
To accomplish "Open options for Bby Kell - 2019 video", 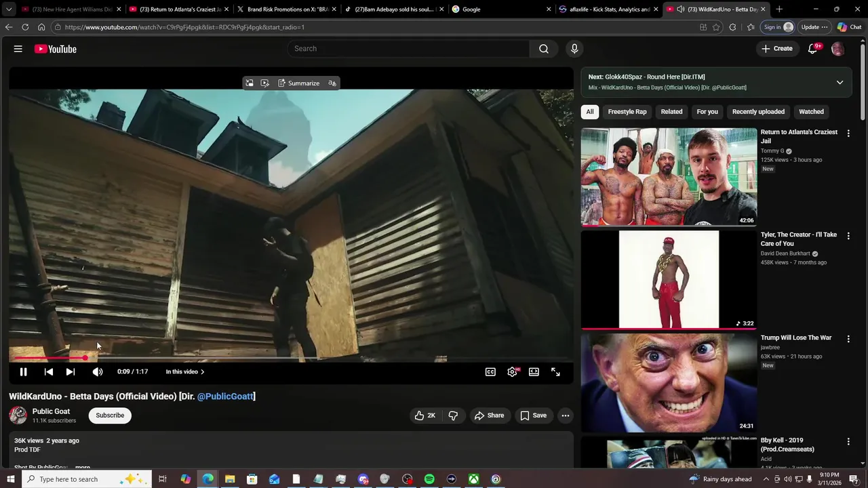I will click(x=848, y=441).
